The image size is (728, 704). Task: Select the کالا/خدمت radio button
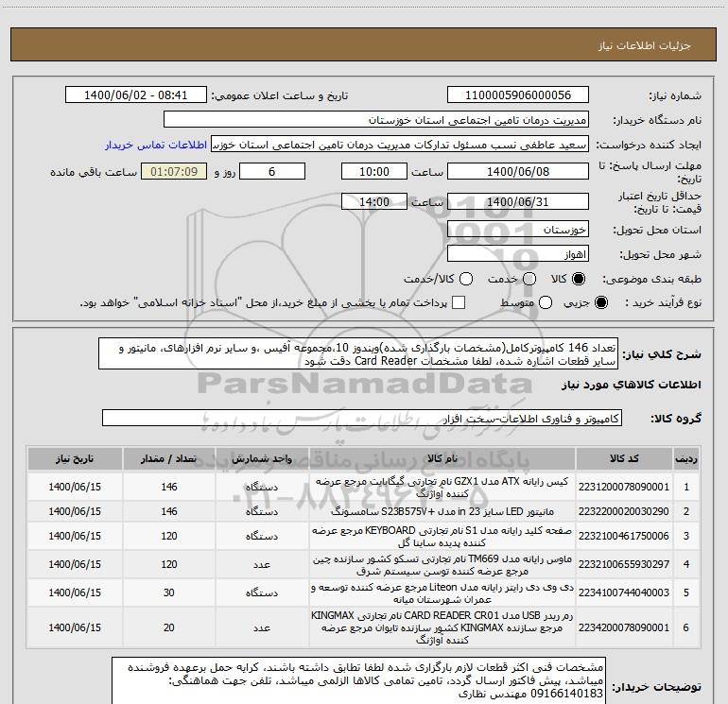(466, 279)
